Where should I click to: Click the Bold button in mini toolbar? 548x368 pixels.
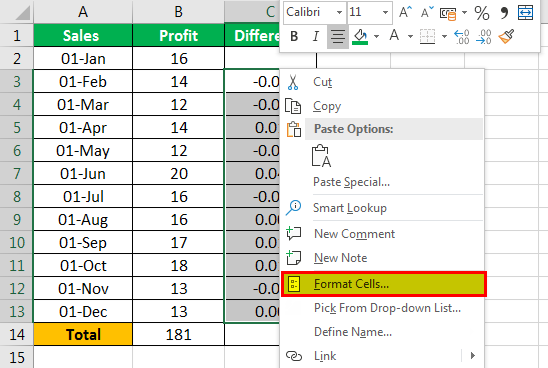(294, 36)
